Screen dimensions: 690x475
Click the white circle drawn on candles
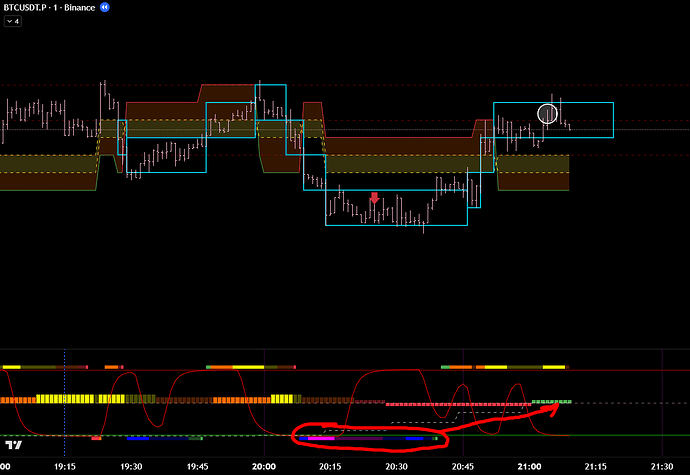coord(547,113)
